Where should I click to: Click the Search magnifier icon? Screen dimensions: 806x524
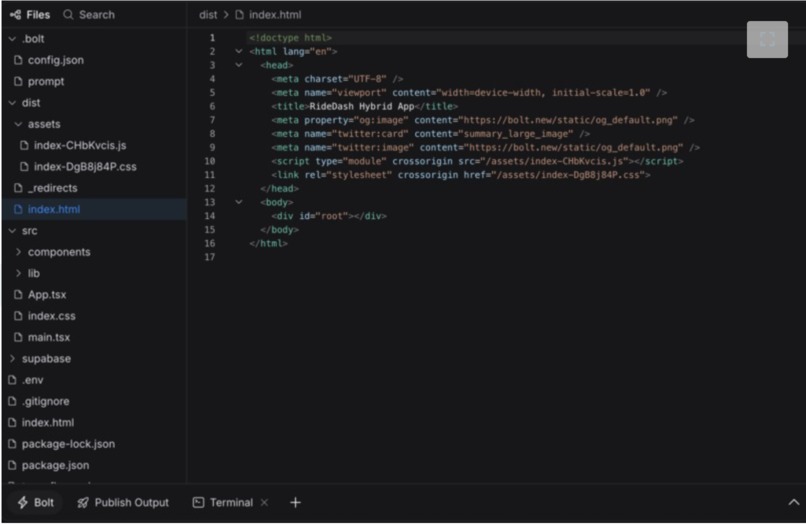click(68, 15)
